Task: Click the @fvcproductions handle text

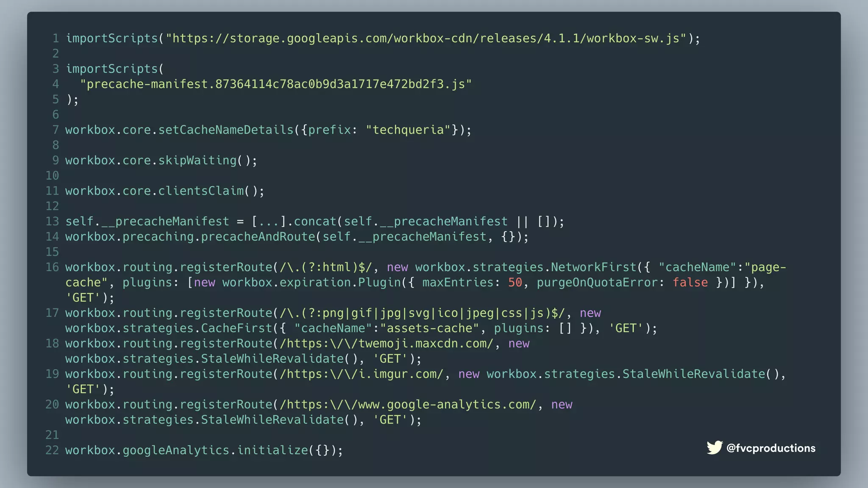Action: pos(771,448)
